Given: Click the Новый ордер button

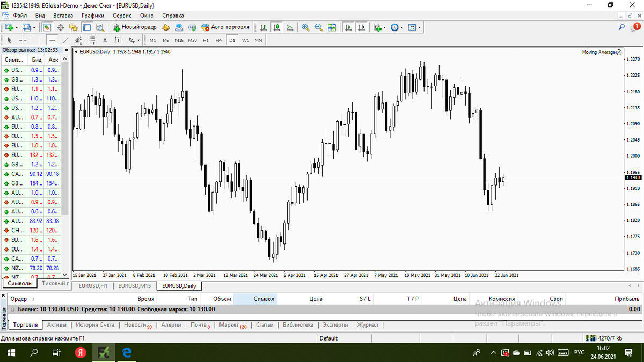Looking at the screenshot, I should [x=134, y=27].
